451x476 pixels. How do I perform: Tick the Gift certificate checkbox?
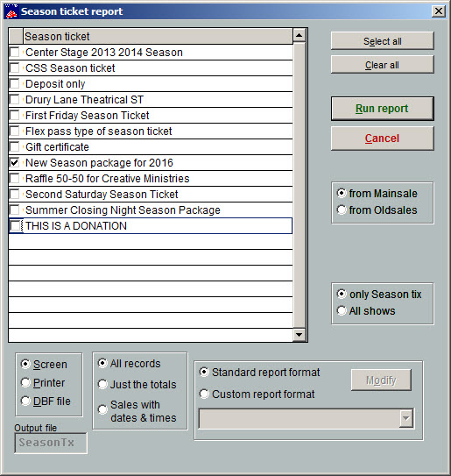pyautogui.click(x=15, y=147)
